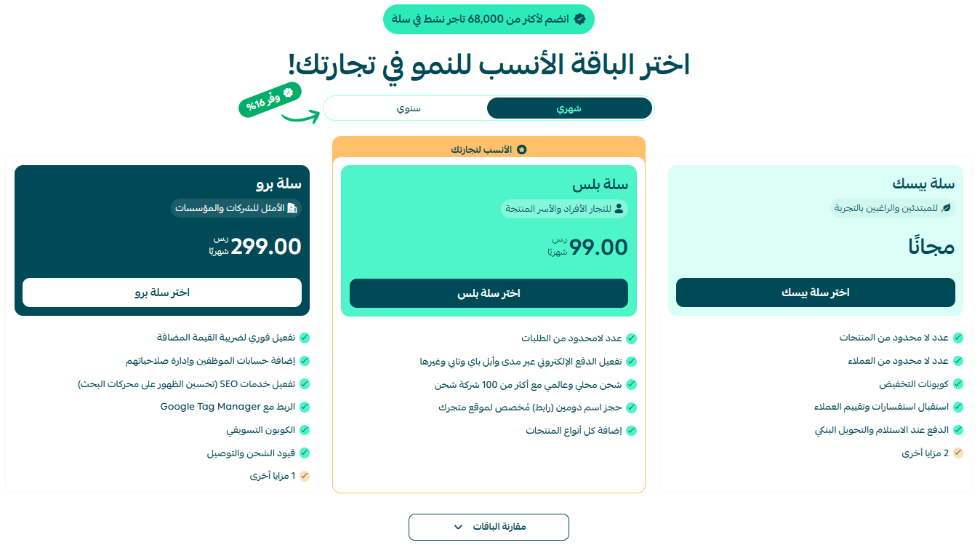
Task: Click the building icon in سلة برو card
Action: pyautogui.click(x=292, y=209)
